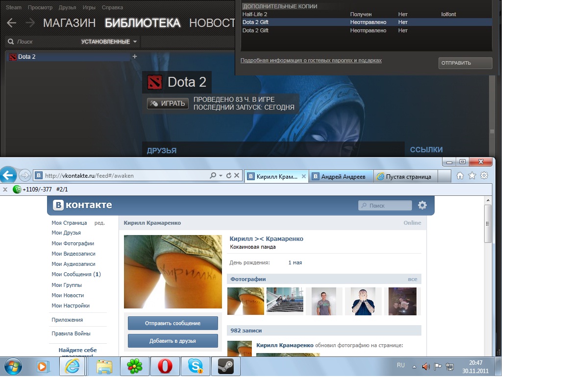The width and height of the screenshot is (588, 378).
Task: Click Internet Explorer back arrow button
Action: [x=7, y=175]
